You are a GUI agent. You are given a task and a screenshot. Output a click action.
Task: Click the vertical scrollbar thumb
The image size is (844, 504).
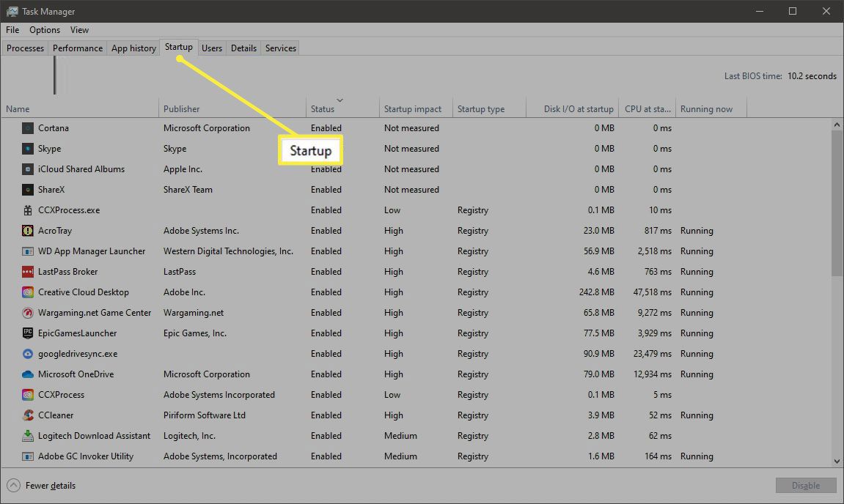click(x=837, y=203)
